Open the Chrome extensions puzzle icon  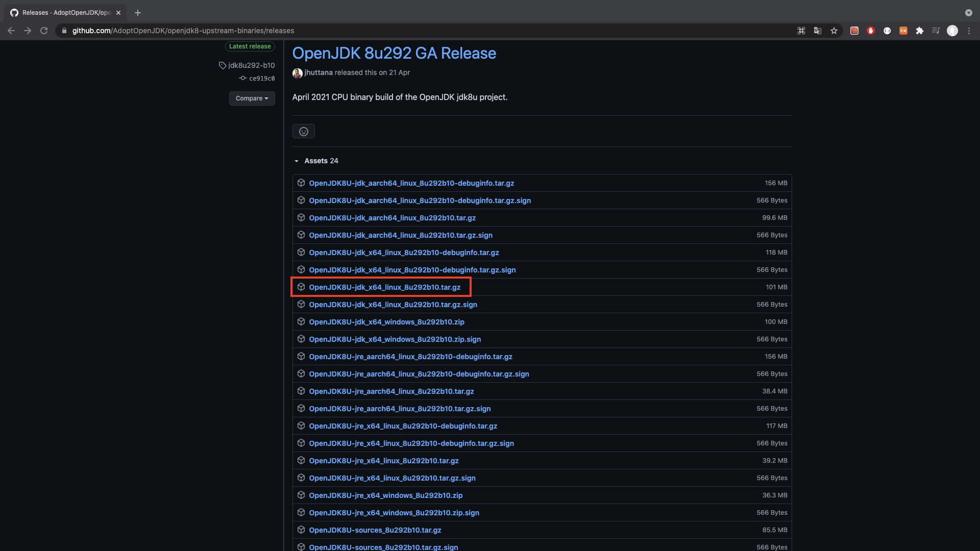click(920, 31)
